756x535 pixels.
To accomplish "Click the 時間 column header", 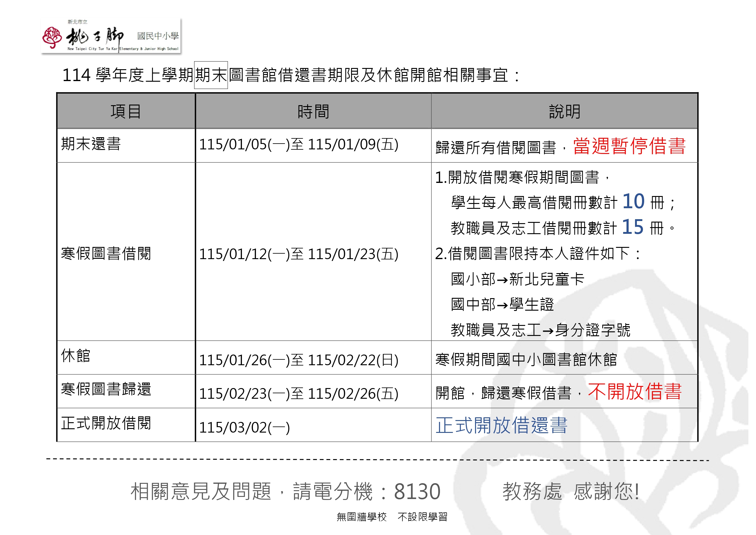I will click(x=313, y=112).
